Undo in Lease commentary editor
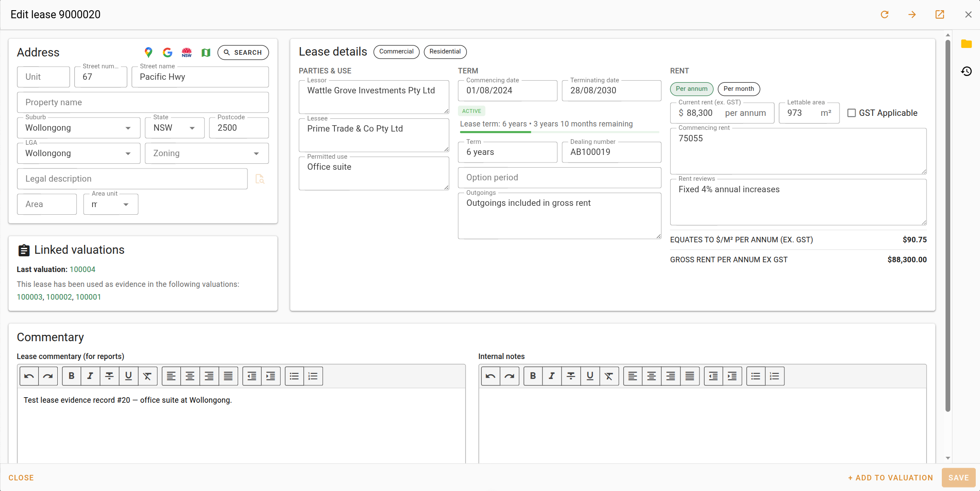The height and width of the screenshot is (491, 980). 29,376
